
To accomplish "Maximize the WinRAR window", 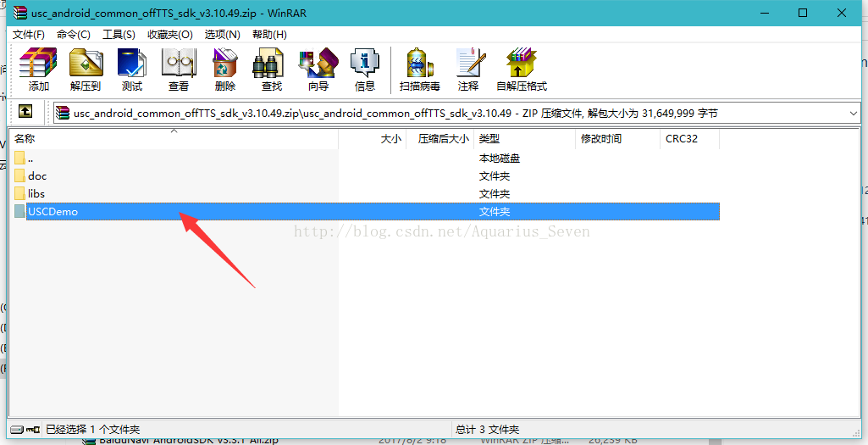I will click(x=803, y=12).
